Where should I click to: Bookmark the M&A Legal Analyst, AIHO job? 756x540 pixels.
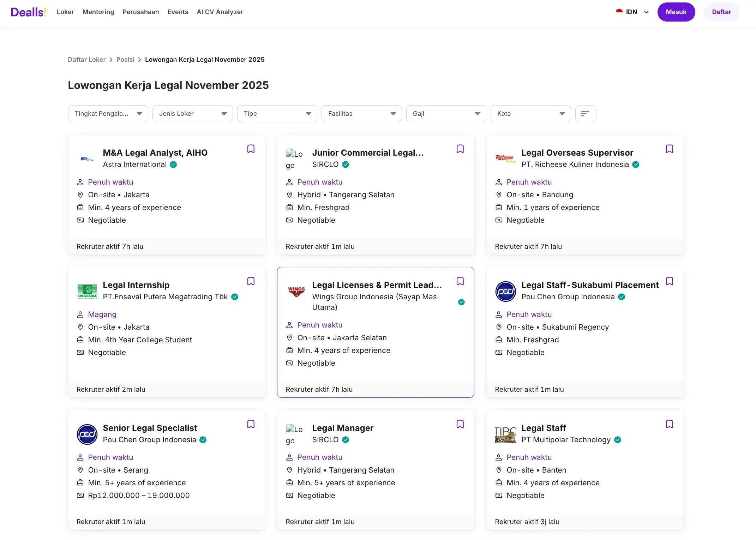pos(251,149)
